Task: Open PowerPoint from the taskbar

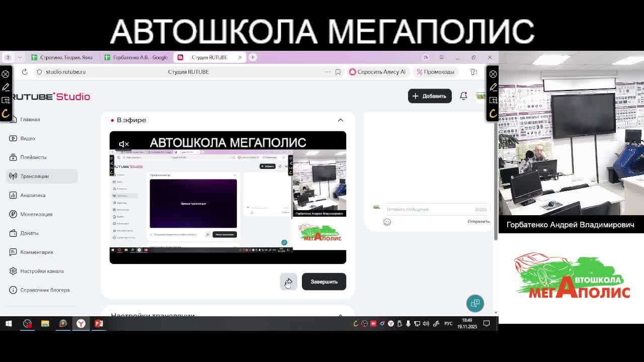Action: click(99, 323)
